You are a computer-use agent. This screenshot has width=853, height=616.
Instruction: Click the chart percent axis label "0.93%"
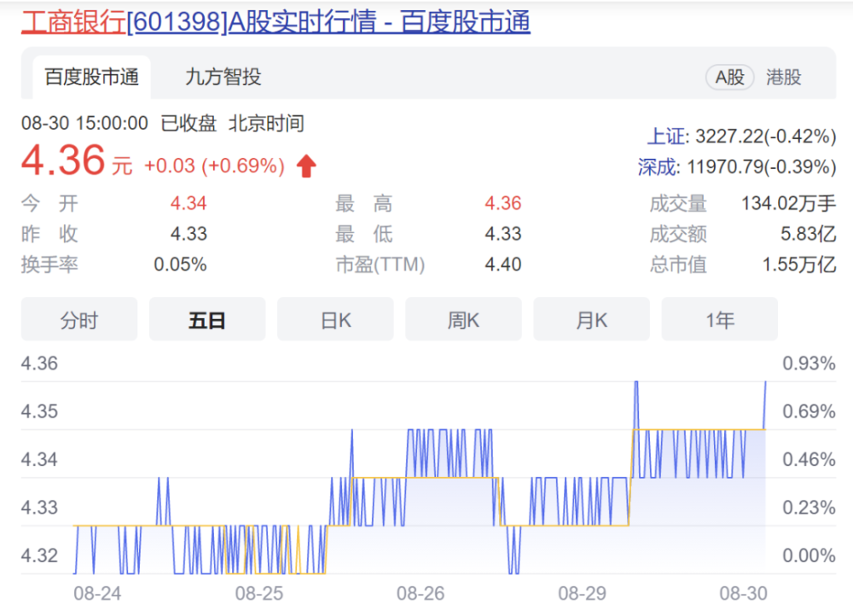(809, 363)
